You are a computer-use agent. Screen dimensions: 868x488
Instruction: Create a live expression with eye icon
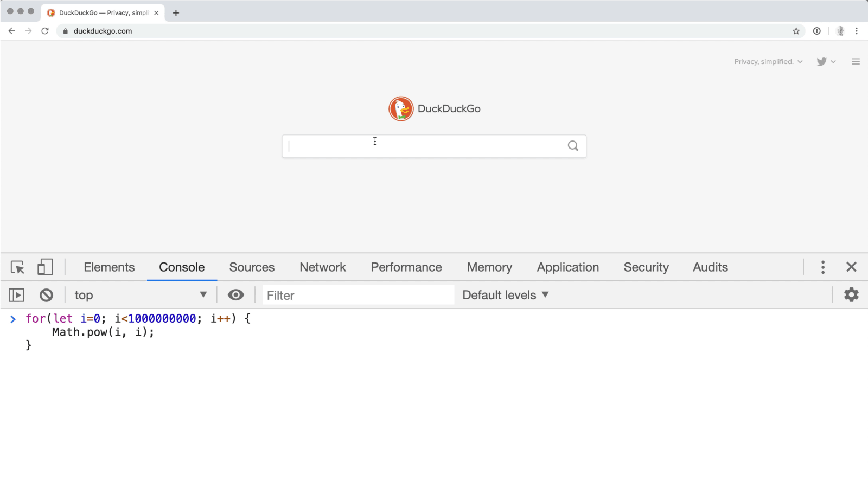[x=235, y=295]
